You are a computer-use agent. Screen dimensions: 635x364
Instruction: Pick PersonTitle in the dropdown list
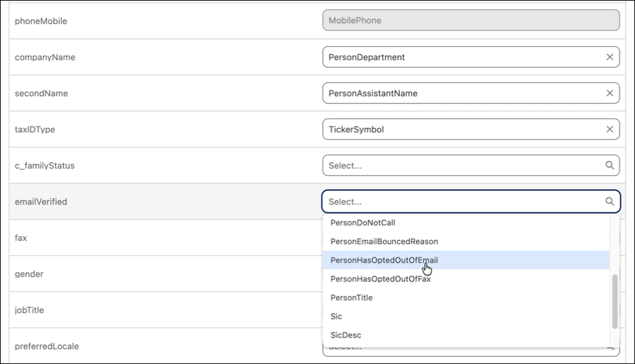466,298
